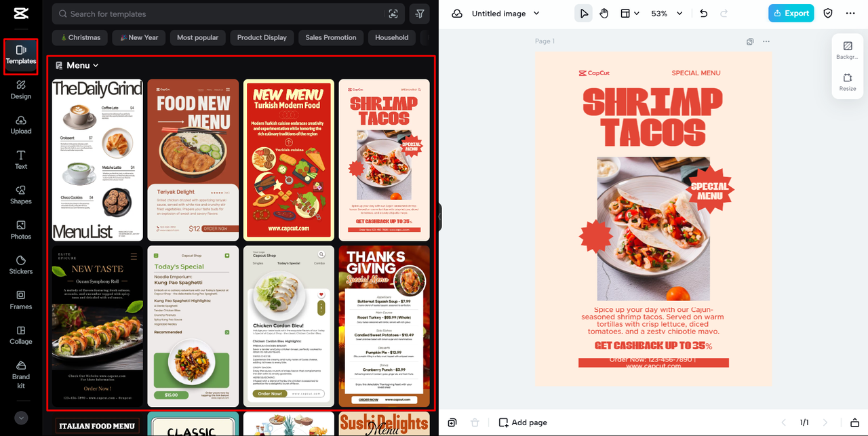Viewport: 868px width, 436px height.
Task: Undo the last action
Action: (703, 14)
